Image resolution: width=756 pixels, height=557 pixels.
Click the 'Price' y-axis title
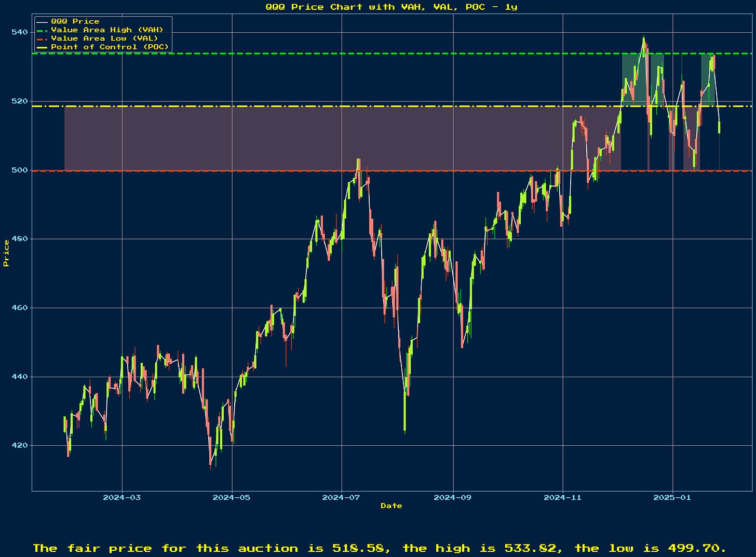click(x=6, y=253)
